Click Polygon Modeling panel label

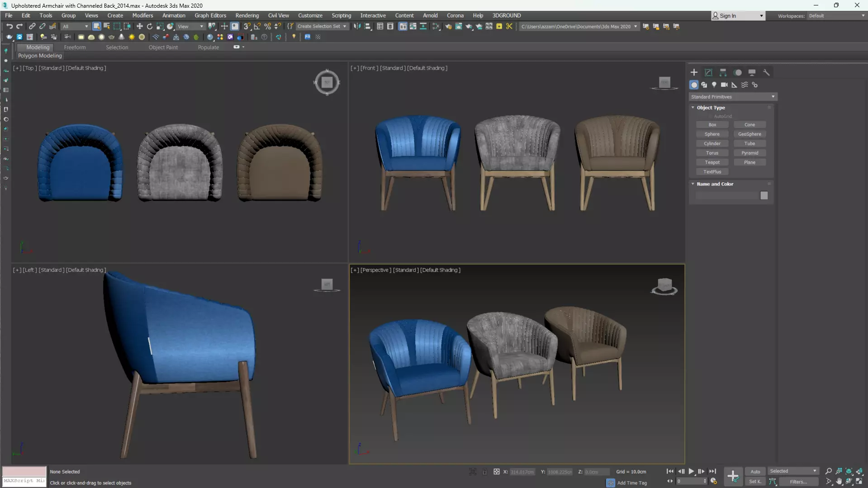click(40, 56)
